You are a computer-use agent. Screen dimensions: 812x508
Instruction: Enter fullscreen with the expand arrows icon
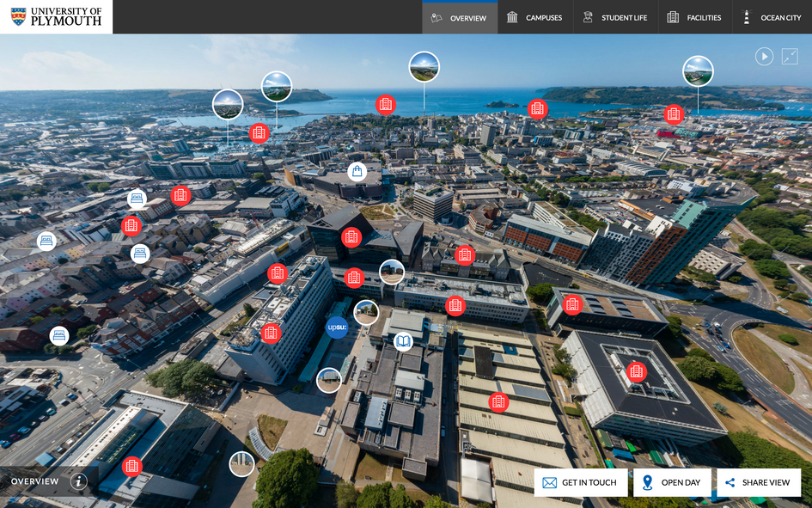click(x=790, y=56)
